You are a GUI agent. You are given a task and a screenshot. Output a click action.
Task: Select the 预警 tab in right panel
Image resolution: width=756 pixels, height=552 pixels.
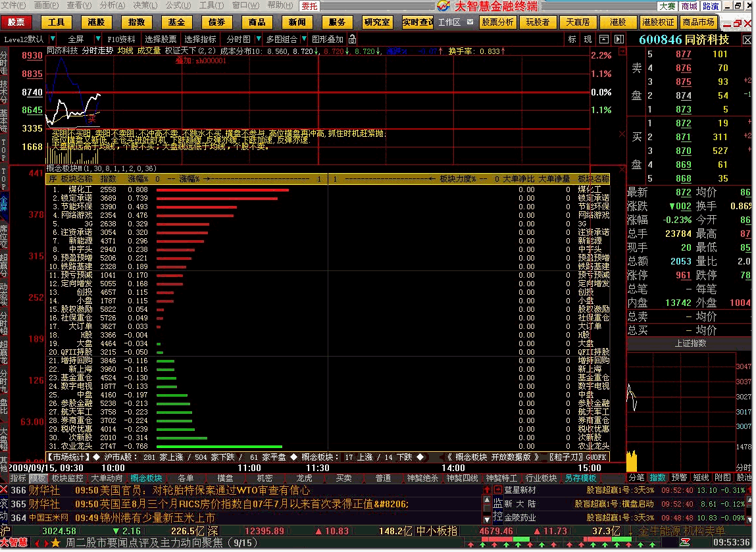[x=679, y=478]
